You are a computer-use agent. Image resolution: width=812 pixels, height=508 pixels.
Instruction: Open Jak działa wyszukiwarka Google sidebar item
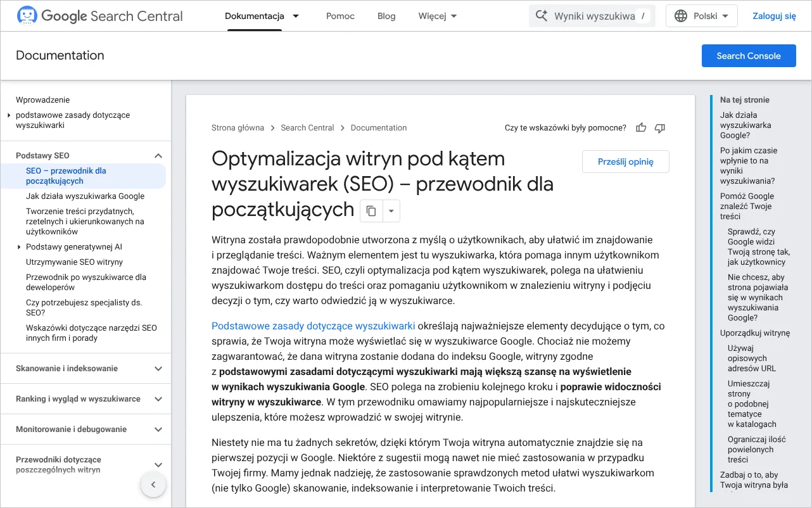86,196
